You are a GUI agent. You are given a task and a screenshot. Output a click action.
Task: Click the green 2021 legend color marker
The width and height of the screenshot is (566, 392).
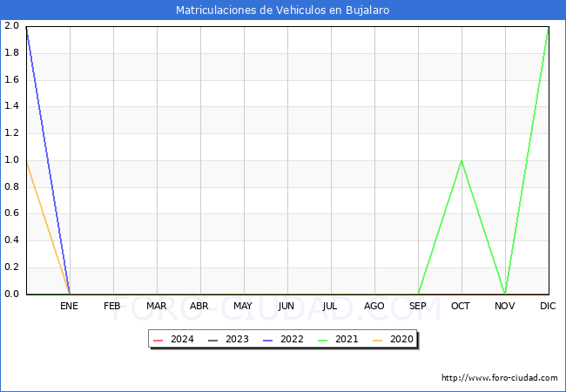[x=323, y=340]
